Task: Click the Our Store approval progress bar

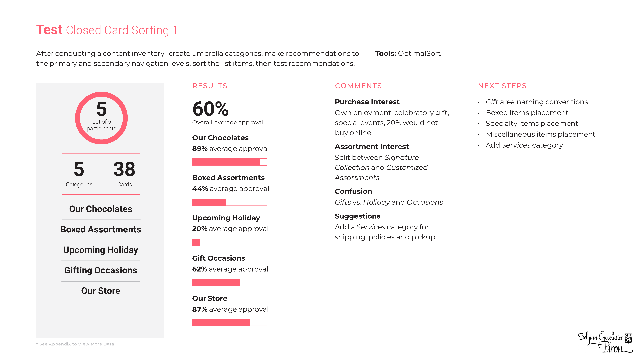Action: click(x=229, y=322)
